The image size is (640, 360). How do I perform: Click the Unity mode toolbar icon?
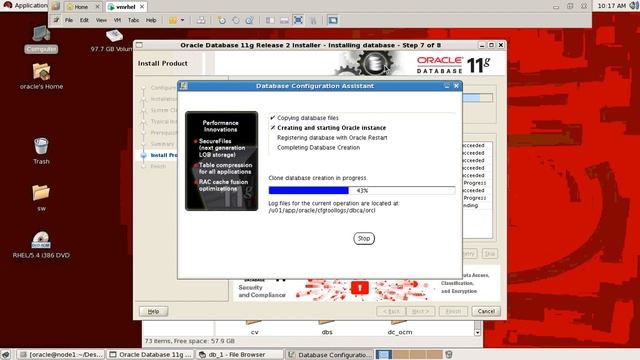point(313,20)
